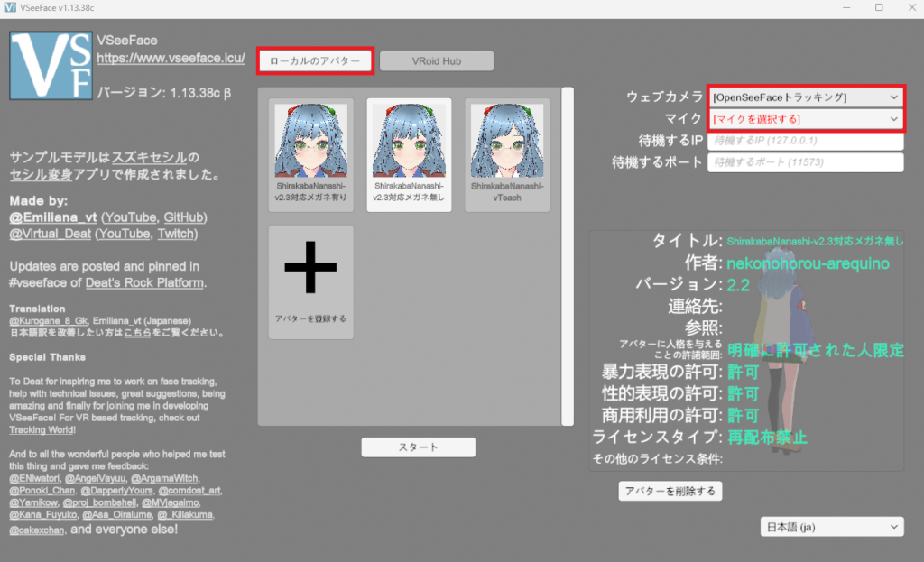Open the @proj_bombshell link
Image resolution: width=924 pixels, height=562 pixels.
[x=99, y=503]
